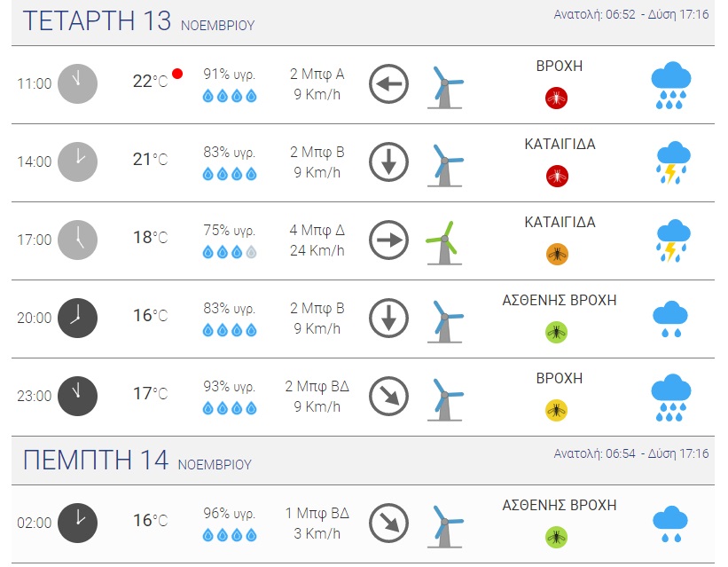Click the Wednesday sunrise and sunset times
The width and height of the screenshot is (728, 567).
(631, 14)
